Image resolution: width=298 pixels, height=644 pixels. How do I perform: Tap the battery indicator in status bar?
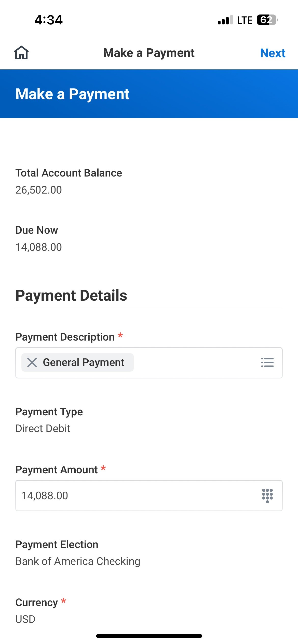266,20
